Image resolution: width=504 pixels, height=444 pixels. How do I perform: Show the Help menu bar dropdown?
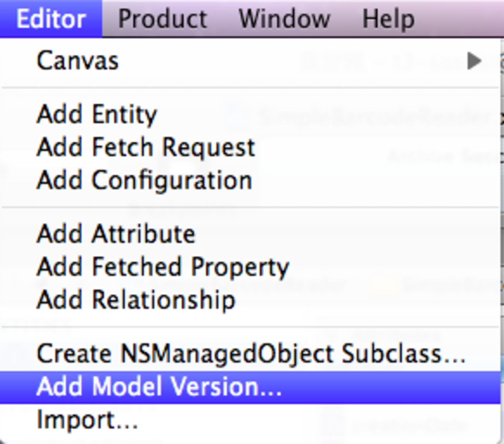388,19
